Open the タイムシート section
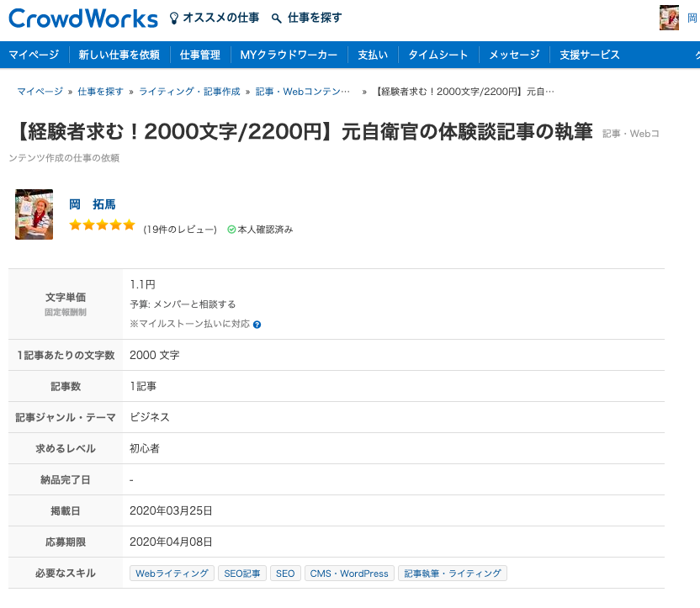Viewport: 700px width, 608px height. click(x=437, y=53)
